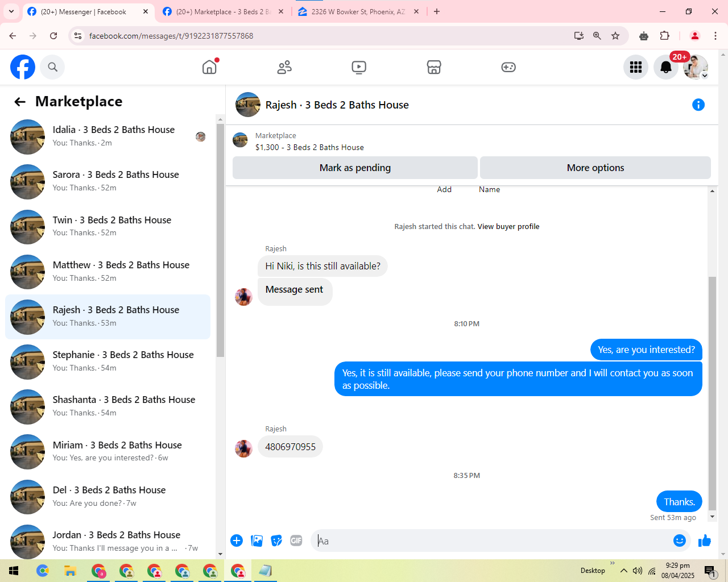The height and width of the screenshot is (582, 728).
Task: Choose a GIF icon in composer
Action: coord(296,541)
